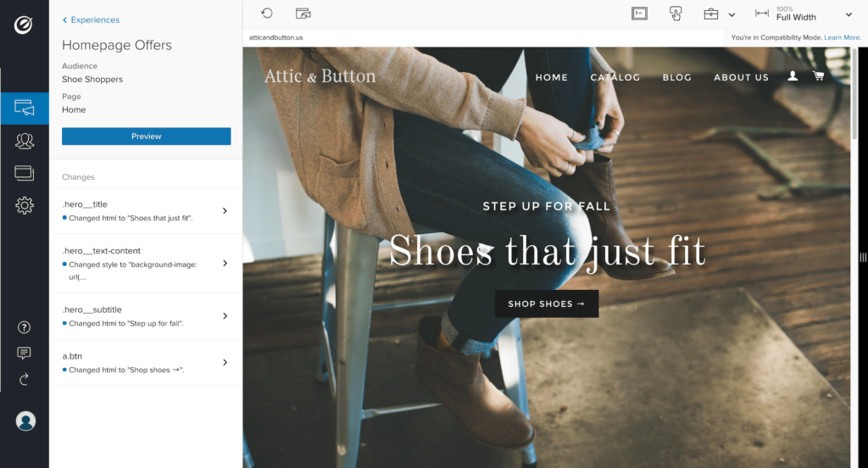868x468 pixels.
Task: Expand the .hero__text-content change entry
Action: pyautogui.click(x=225, y=263)
